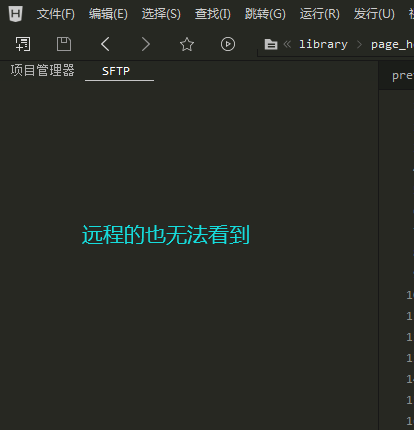Go back with the left arrow
The height and width of the screenshot is (430, 414).
(105, 44)
